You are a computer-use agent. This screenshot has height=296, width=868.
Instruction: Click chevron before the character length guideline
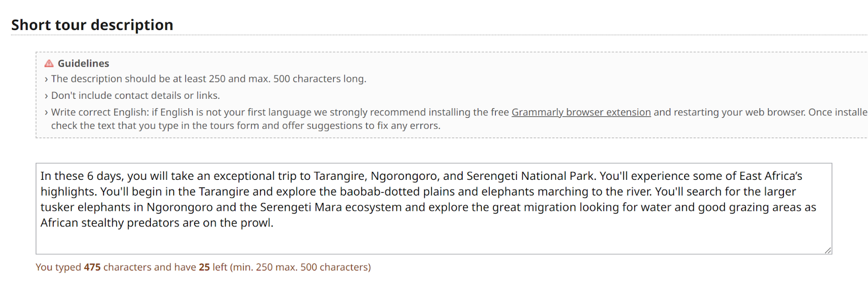46,79
